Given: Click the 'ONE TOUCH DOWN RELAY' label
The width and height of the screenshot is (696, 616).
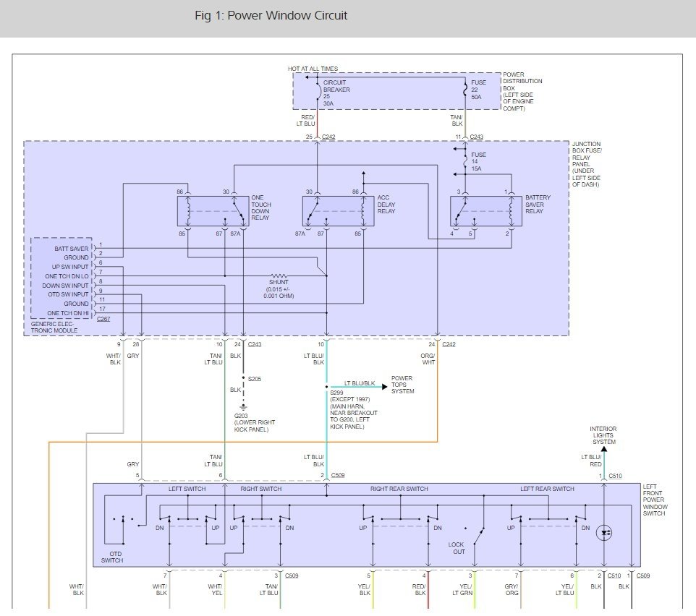Looking at the screenshot, I should (261, 208).
